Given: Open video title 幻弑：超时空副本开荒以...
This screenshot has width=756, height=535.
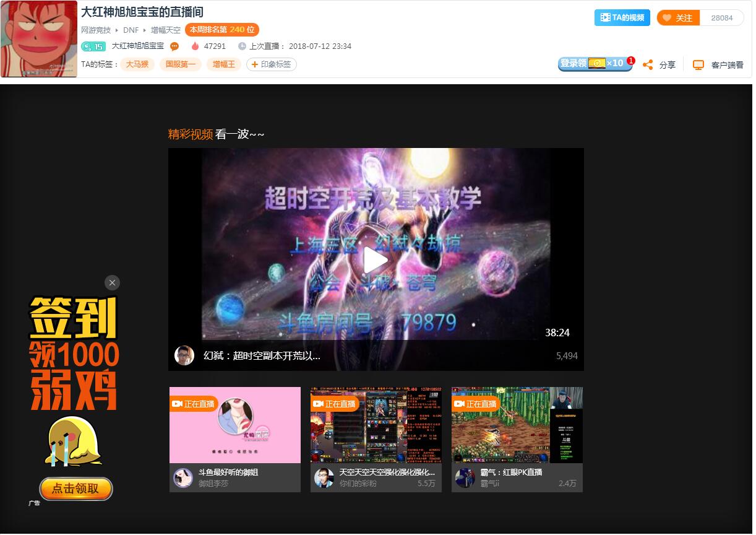Looking at the screenshot, I should tap(262, 356).
